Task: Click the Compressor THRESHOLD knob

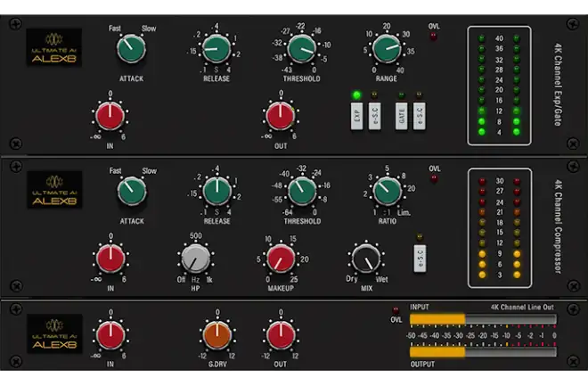Action: 302,192
